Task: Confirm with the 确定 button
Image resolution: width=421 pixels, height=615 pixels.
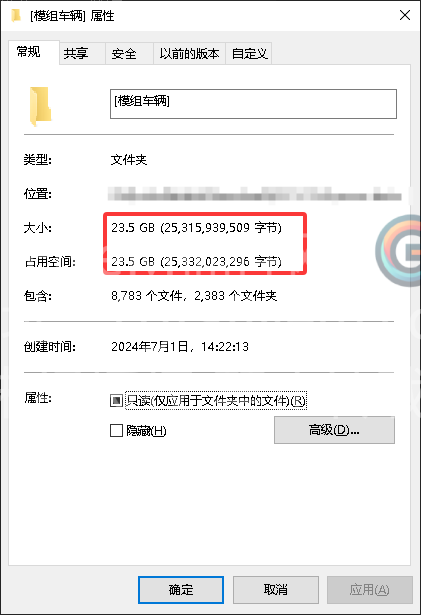Action: click(181, 590)
